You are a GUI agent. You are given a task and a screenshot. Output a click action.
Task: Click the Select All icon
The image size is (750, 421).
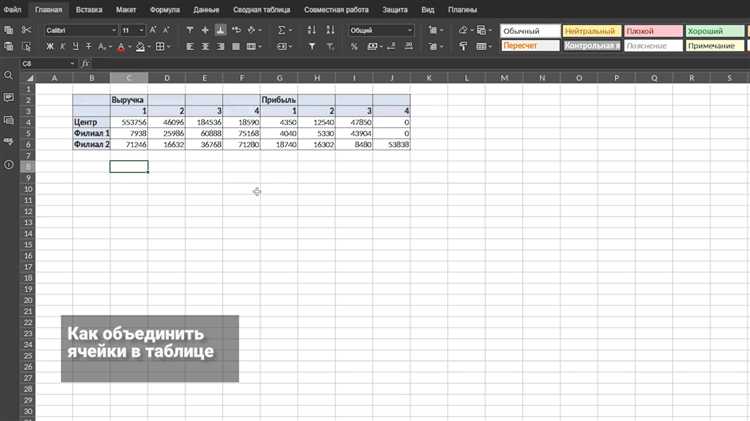tap(26, 46)
